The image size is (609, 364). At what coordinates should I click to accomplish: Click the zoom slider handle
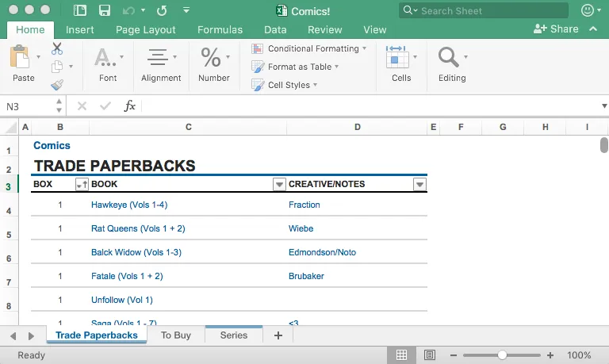pyautogui.click(x=502, y=354)
